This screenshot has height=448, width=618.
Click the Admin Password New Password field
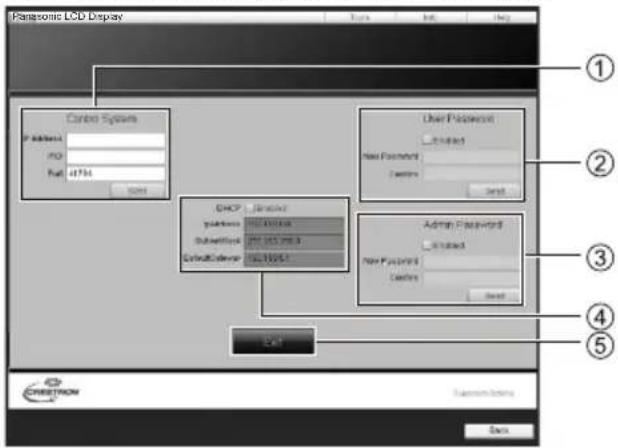[472, 262]
